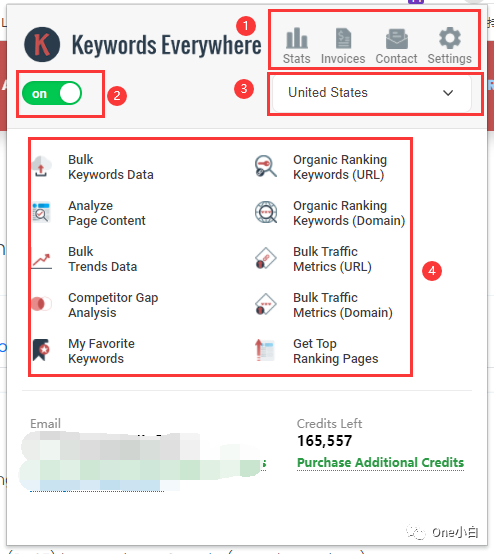
Task: Click the Analyze Page Content icon
Action: coord(41,212)
